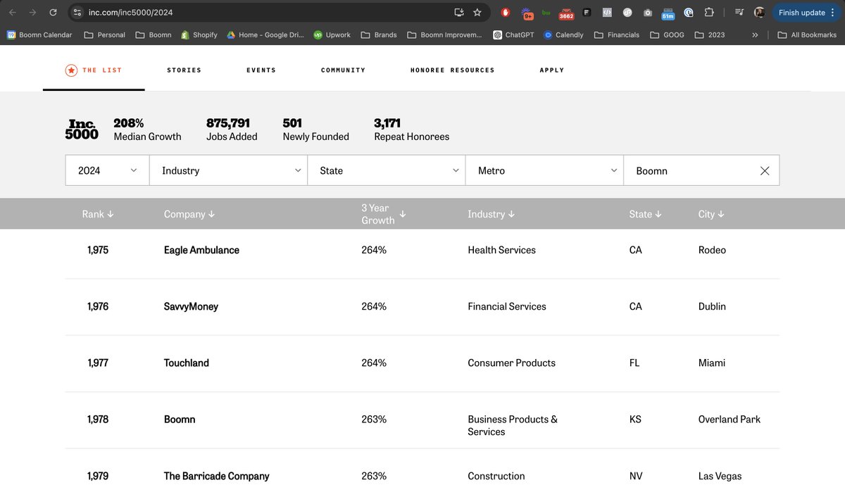The height and width of the screenshot is (504, 845).
Task: Bookmark this page with the star icon
Action: click(x=477, y=13)
